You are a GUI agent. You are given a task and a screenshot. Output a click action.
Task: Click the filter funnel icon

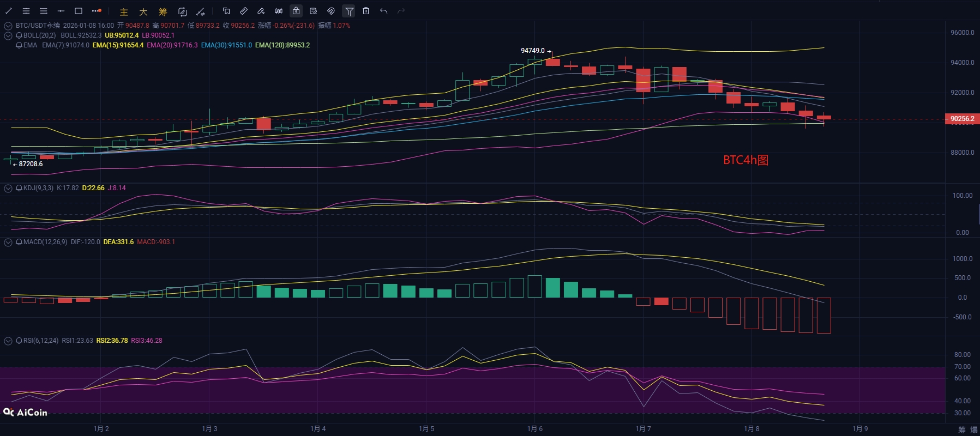(349, 11)
